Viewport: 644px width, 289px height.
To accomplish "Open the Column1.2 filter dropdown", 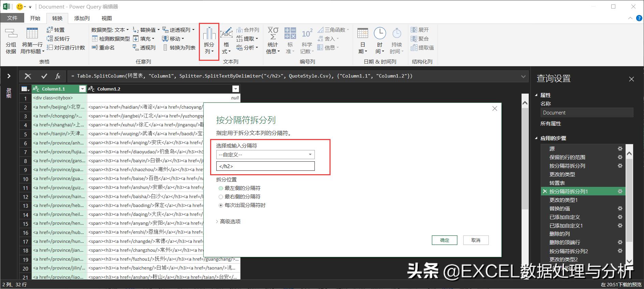I will tap(235, 89).
